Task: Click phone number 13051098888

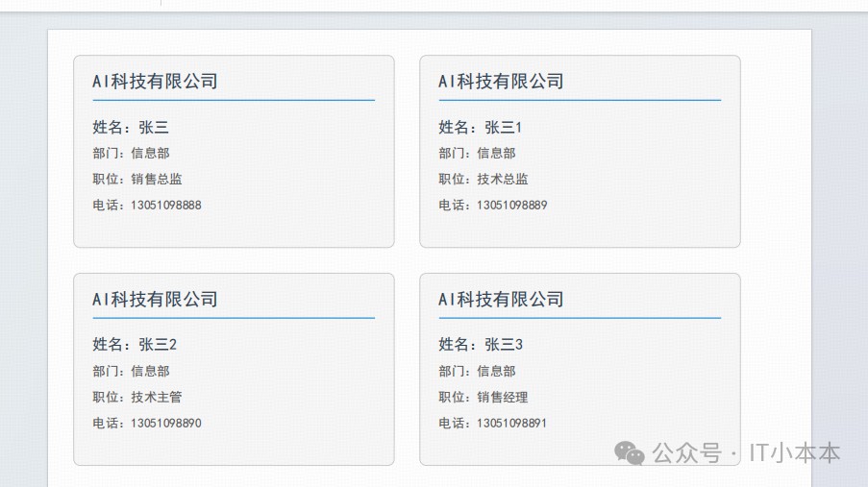Action: 166,206
